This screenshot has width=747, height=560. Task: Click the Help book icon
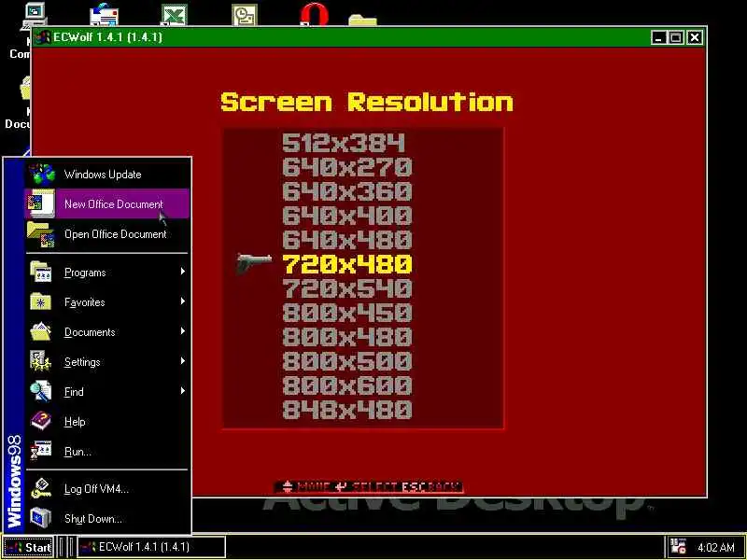(41, 421)
